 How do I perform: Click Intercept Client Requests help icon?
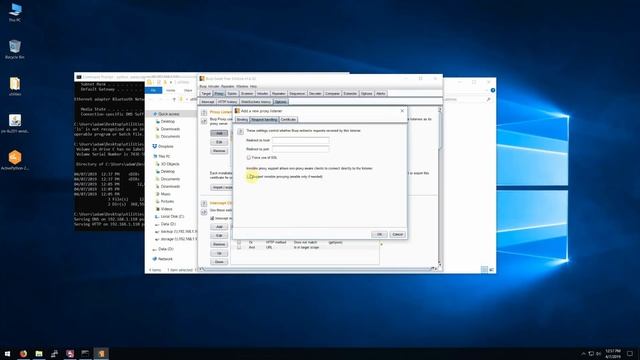(x=204, y=203)
